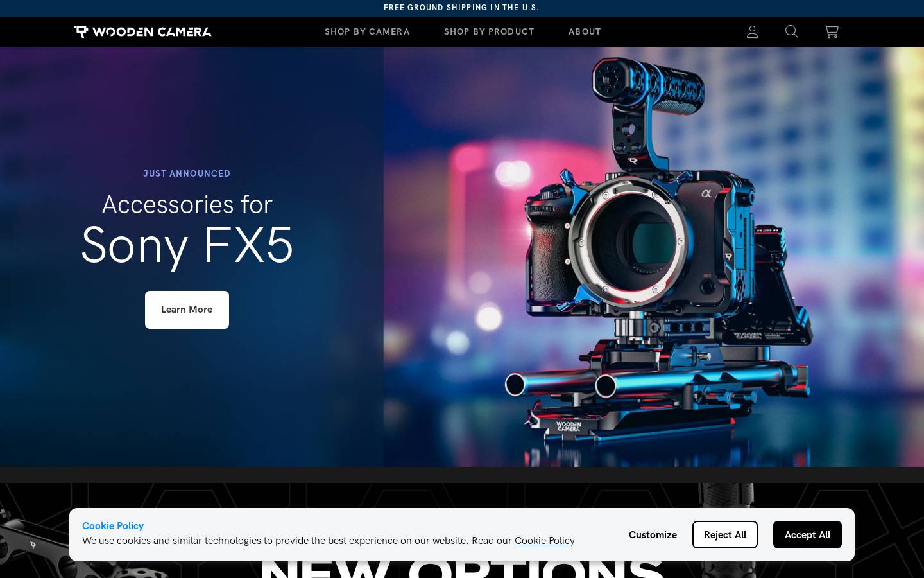The width and height of the screenshot is (924, 578).
Task: Open the search magnifier icon
Action: [x=792, y=31]
